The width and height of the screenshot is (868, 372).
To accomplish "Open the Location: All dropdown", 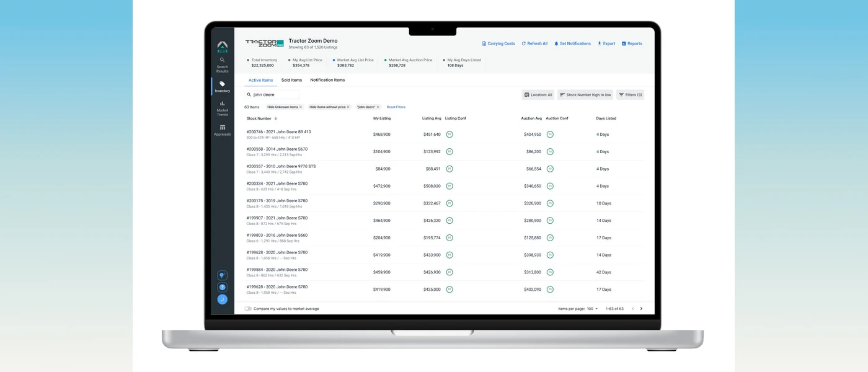I will click(538, 95).
